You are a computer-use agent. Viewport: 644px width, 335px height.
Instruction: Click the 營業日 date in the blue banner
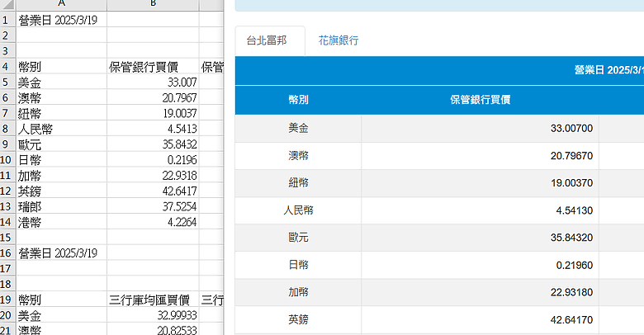pos(609,70)
